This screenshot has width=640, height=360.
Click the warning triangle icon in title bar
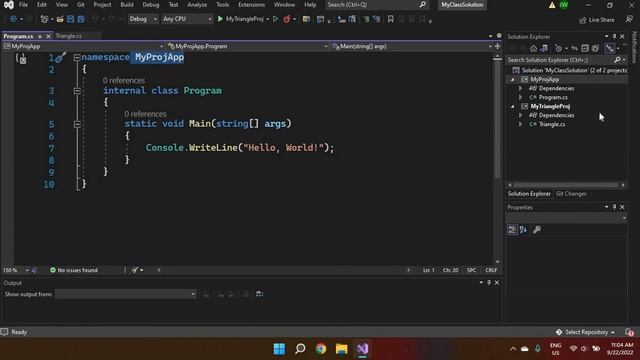[552, 5]
